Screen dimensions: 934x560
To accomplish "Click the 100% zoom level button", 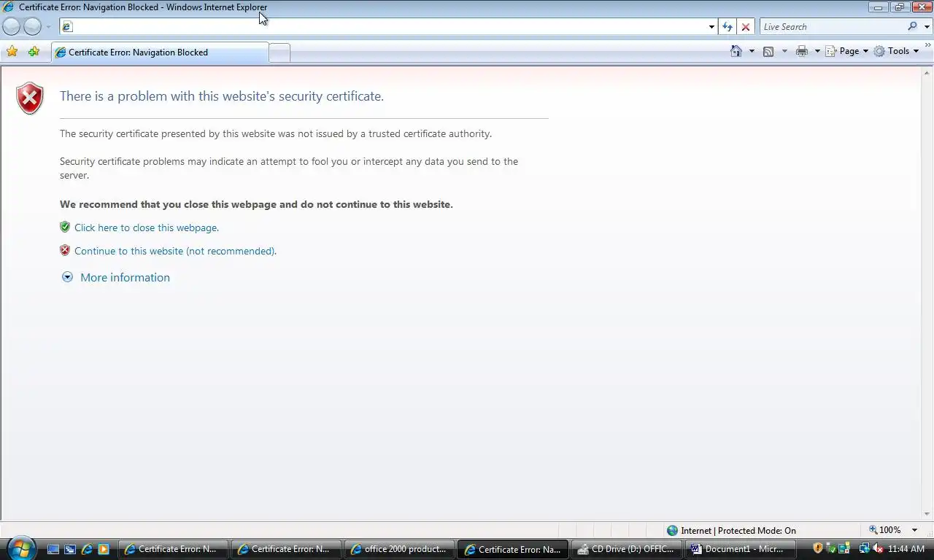I will [884, 530].
